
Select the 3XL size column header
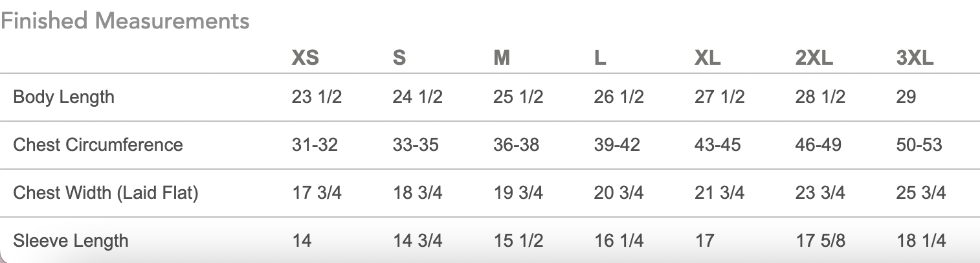tap(915, 58)
